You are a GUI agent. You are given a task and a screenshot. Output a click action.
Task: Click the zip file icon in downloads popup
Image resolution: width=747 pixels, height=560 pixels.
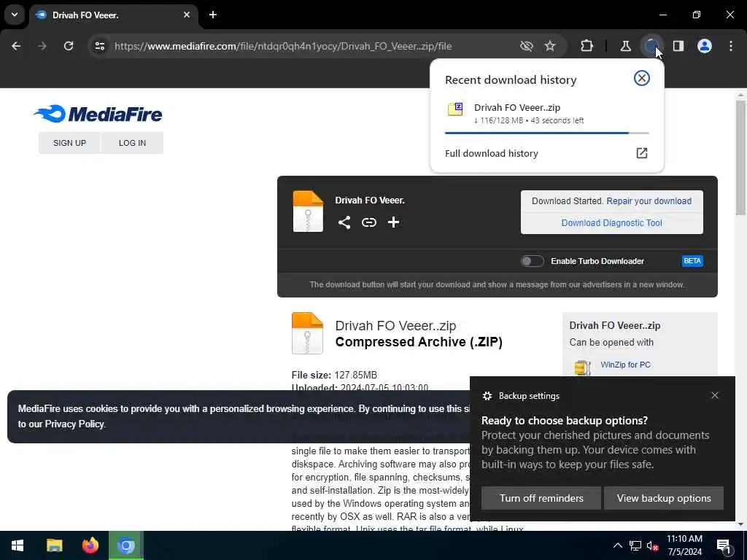(455, 109)
